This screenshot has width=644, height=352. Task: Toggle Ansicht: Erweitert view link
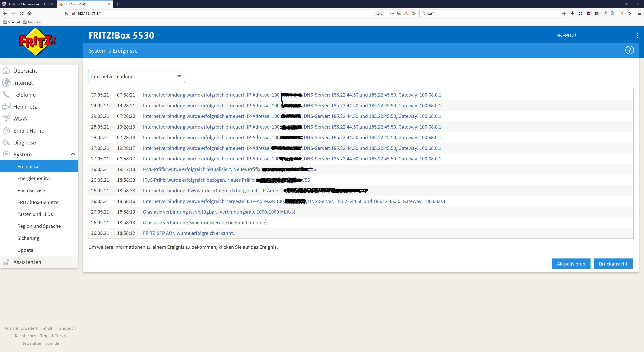21,328
